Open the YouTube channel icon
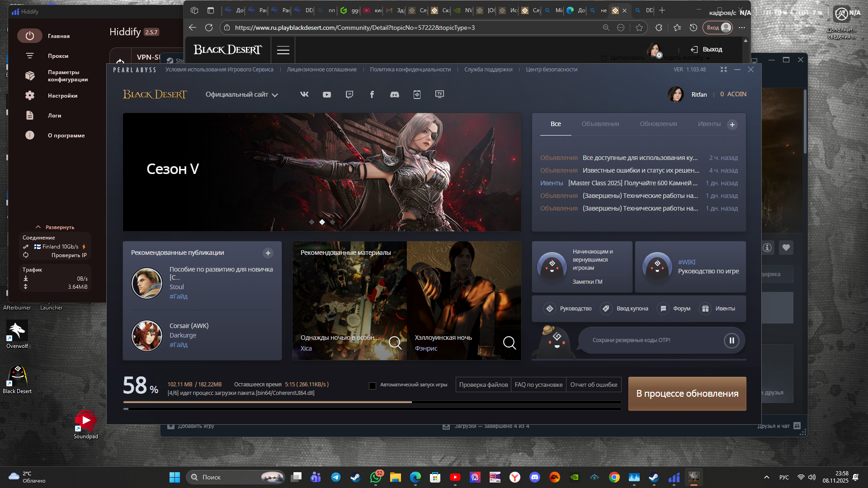The width and height of the screenshot is (868, 488). 327,94
